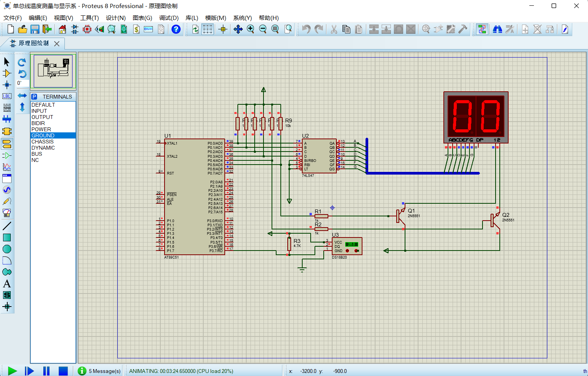Select the Graph Mode tool

[x=7, y=167]
